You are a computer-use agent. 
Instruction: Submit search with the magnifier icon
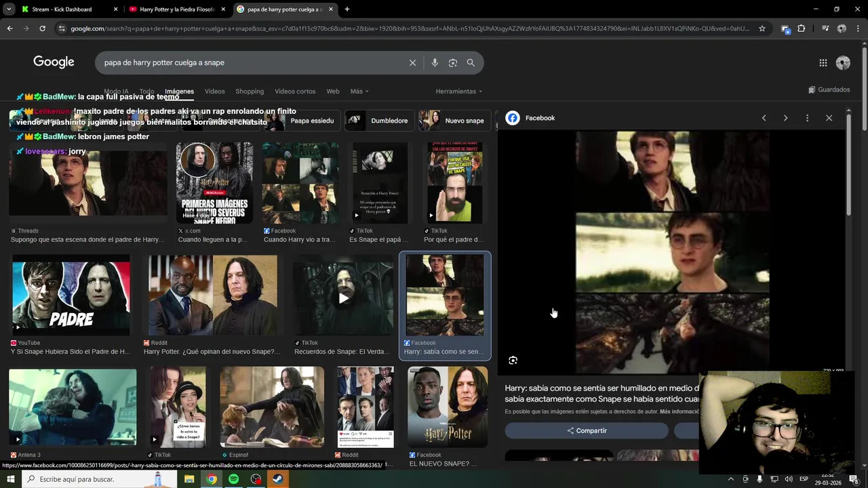[x=471, y=62]
